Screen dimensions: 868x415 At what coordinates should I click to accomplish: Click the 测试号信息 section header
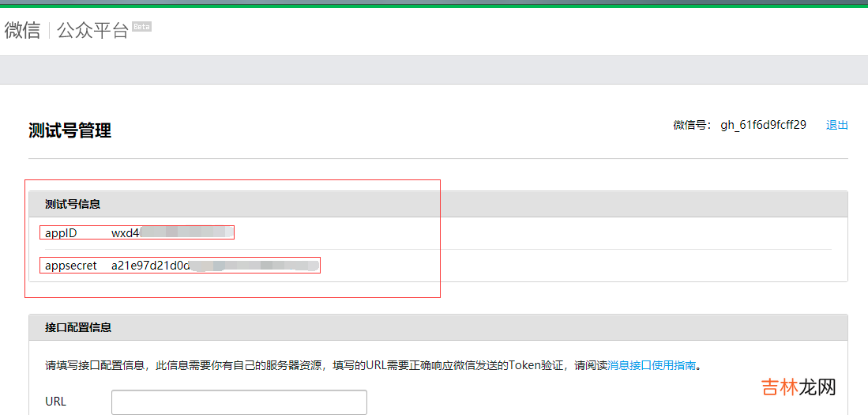tap(73, 204)
